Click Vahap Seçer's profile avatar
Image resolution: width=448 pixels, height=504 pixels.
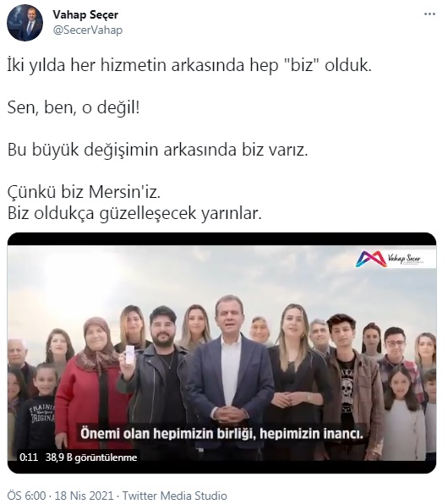click(25, 23)
